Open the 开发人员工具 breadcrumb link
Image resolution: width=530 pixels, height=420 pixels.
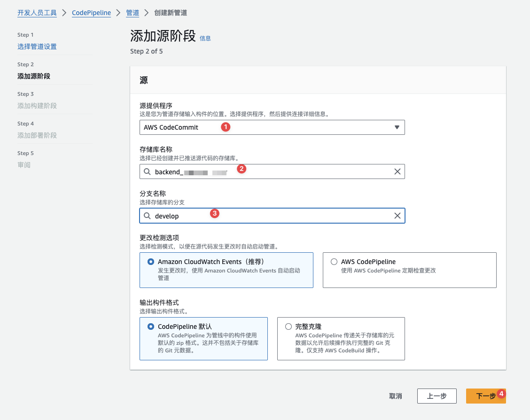[x=37, y=13]
